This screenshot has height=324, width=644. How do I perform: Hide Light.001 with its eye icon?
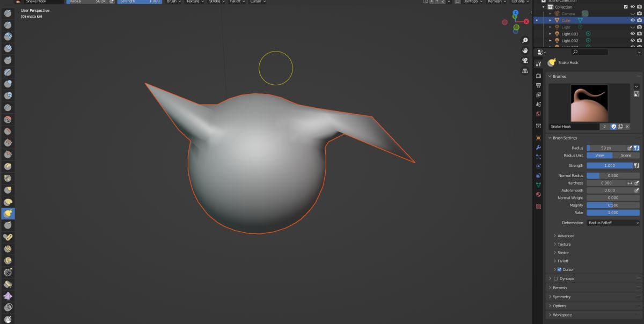tap(632, 33)
